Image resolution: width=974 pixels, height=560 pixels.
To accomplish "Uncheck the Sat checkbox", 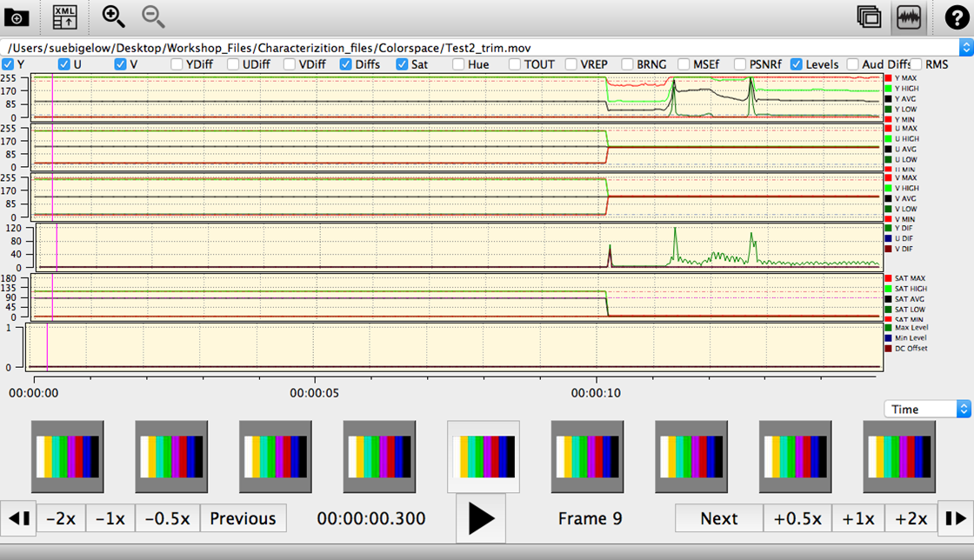I will tap(402, 64).
